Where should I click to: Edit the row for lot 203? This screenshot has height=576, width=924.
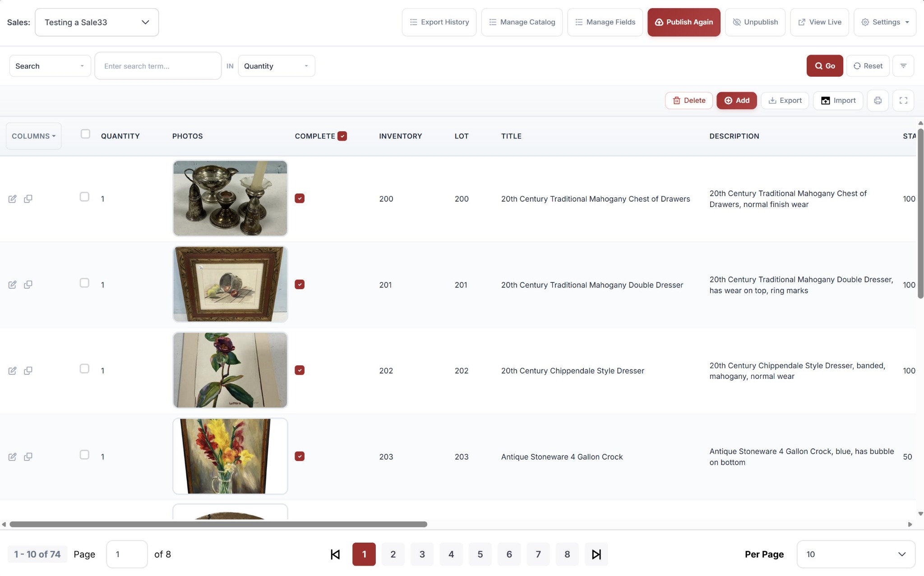[x=13, y=457]
